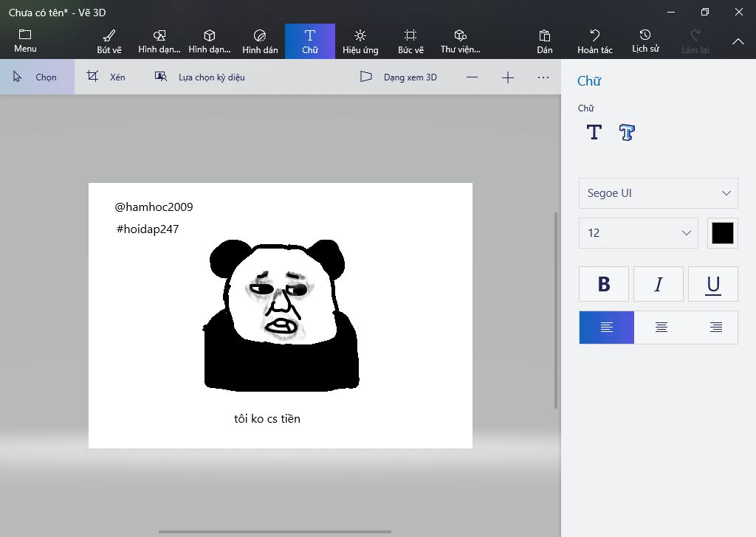Select the Chữ text tab
The height and width of the screenshot is (537, 756).
310,41
